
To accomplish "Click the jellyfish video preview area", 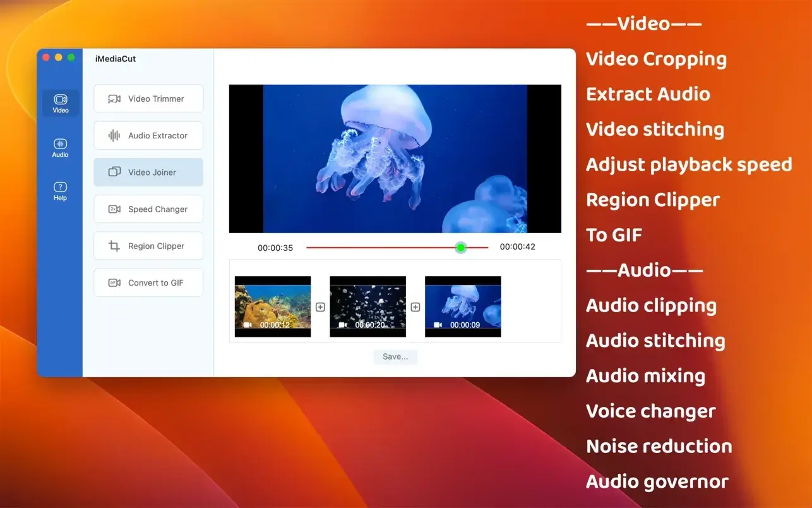I will click(395, 159).
